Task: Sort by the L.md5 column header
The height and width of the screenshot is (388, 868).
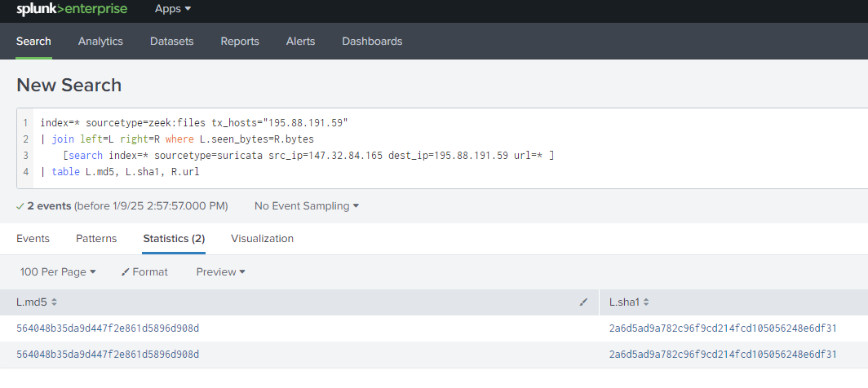Action: [37, 302]
